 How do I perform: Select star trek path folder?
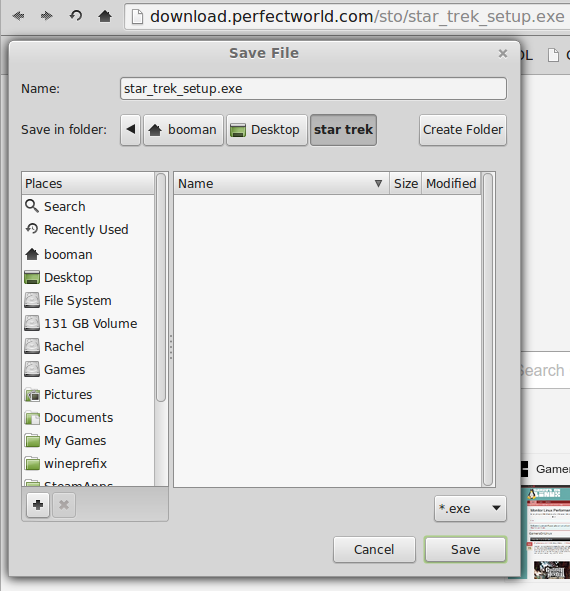[x=343, y=130]
